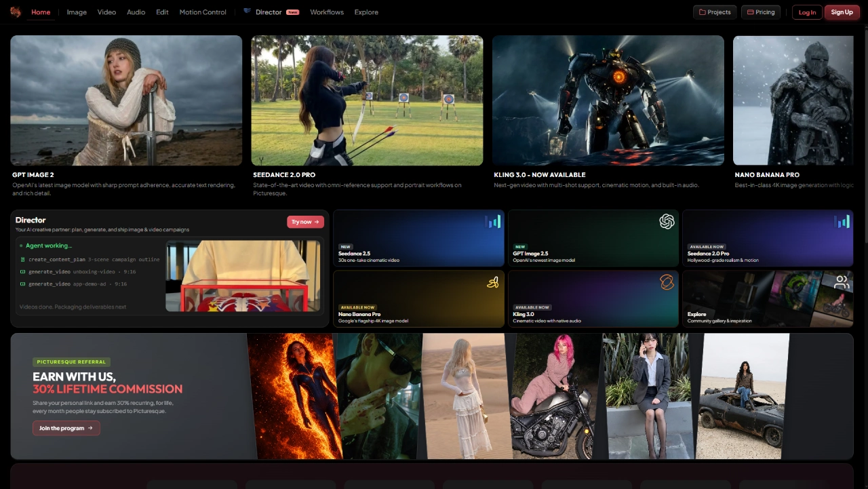The width and height of the screenshot is (868, 489).
Task: Click the woman sitting on rusty car image
Action: coord(743,396)
